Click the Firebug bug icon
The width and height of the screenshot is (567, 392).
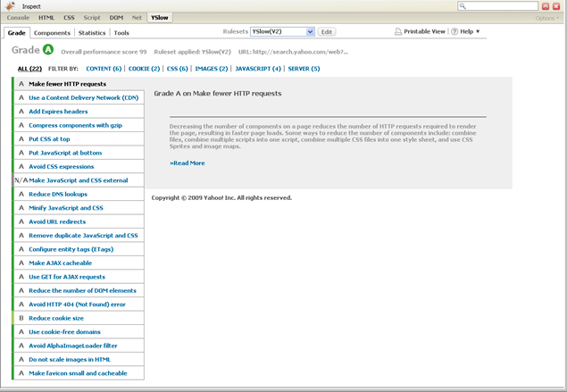click(x=10, y=6)
